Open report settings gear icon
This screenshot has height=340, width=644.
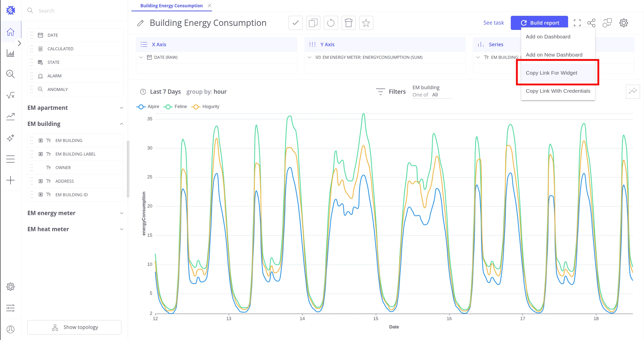[624, 23]
